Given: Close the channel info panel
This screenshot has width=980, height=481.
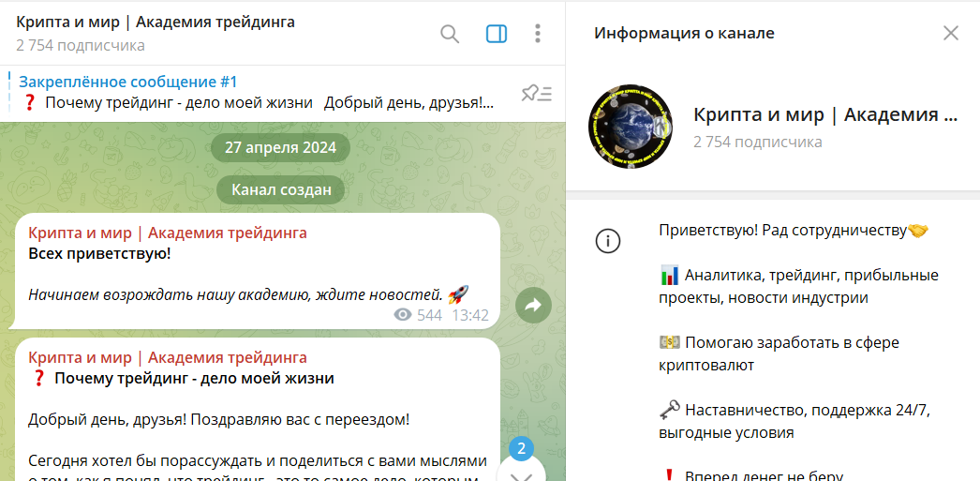Looking at the screenshot, I should click(x=951, y=33).
